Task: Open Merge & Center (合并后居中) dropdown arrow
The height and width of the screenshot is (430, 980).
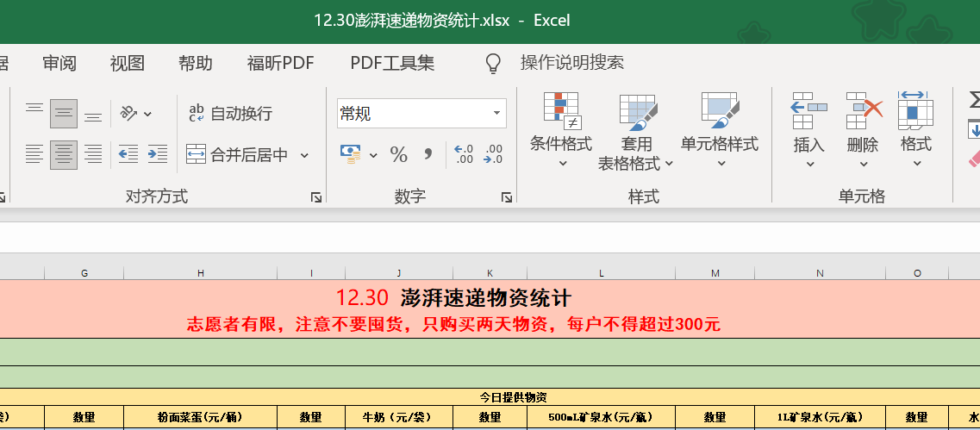Action: point(304,156)
